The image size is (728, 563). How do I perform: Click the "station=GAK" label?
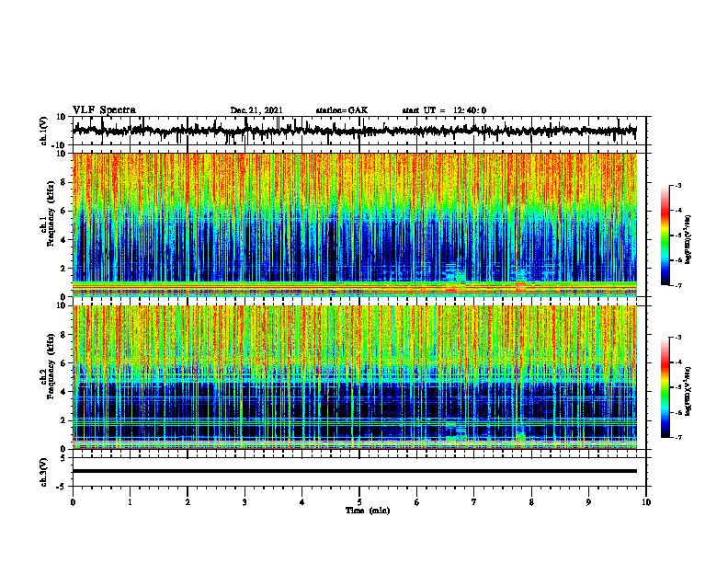342,110
